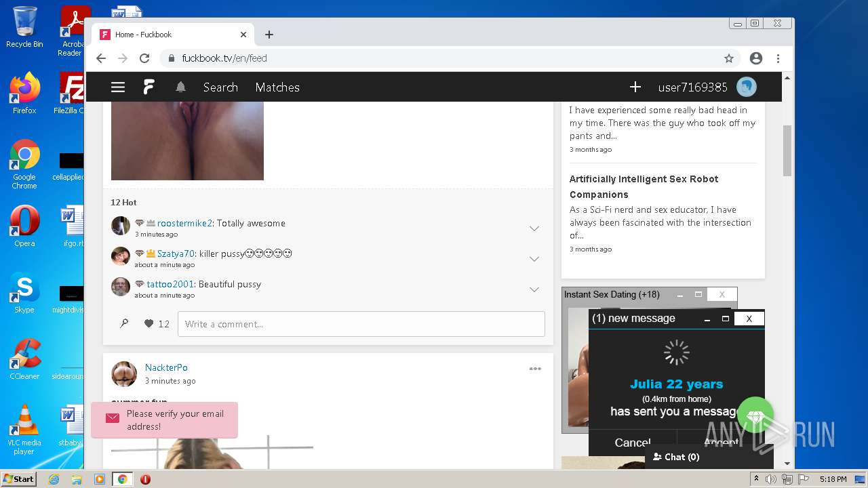Open Recycle Bin desktop icon
Image resolution: width=868 pixels, height=488 pixels.
click(24, 28)
